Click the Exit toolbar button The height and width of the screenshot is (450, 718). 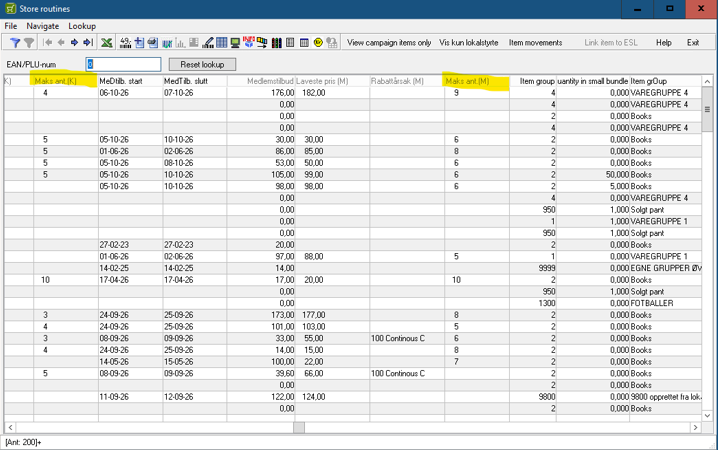(x=693, y=43)
